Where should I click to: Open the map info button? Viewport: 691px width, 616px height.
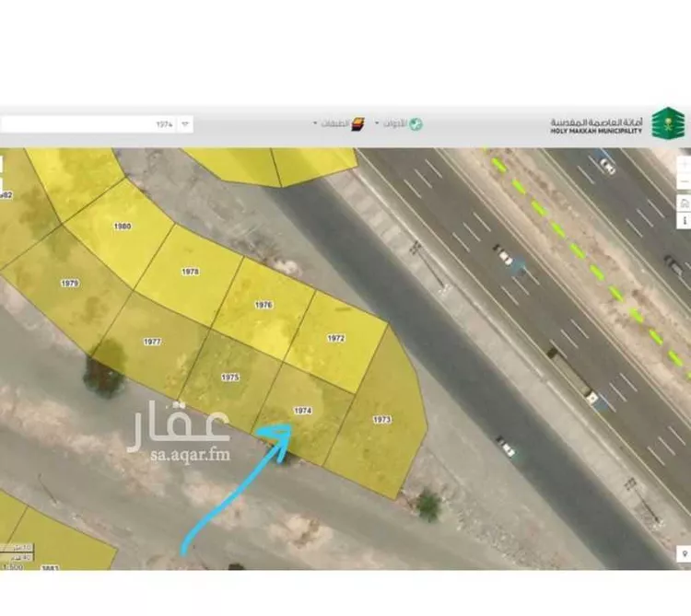[685, 220]
